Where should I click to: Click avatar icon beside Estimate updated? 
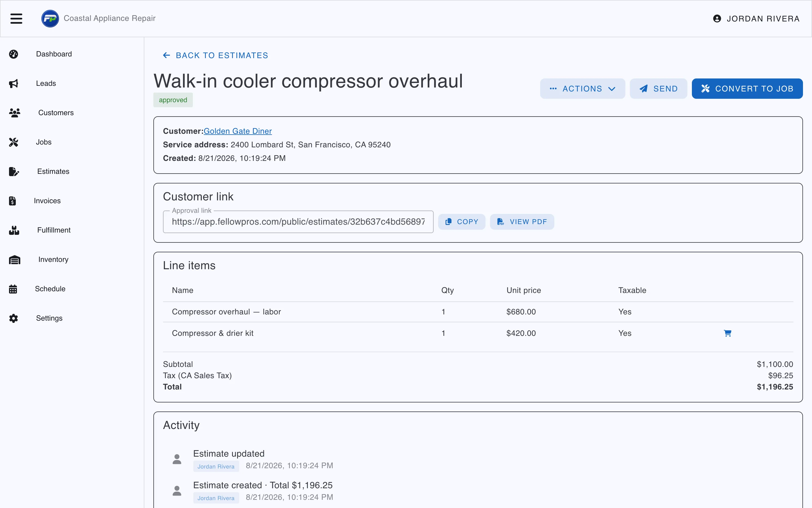pos(177,459)
